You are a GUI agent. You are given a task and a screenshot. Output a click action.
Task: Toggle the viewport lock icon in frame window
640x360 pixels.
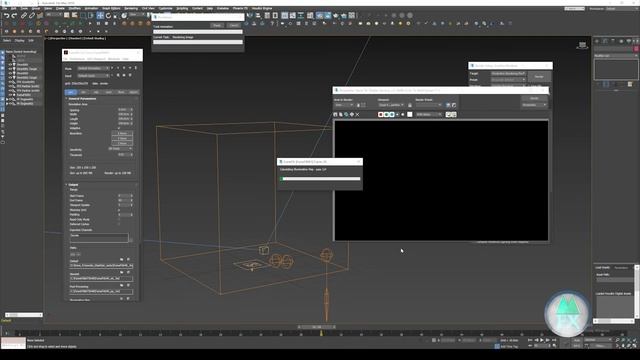(x=410, y=105)
